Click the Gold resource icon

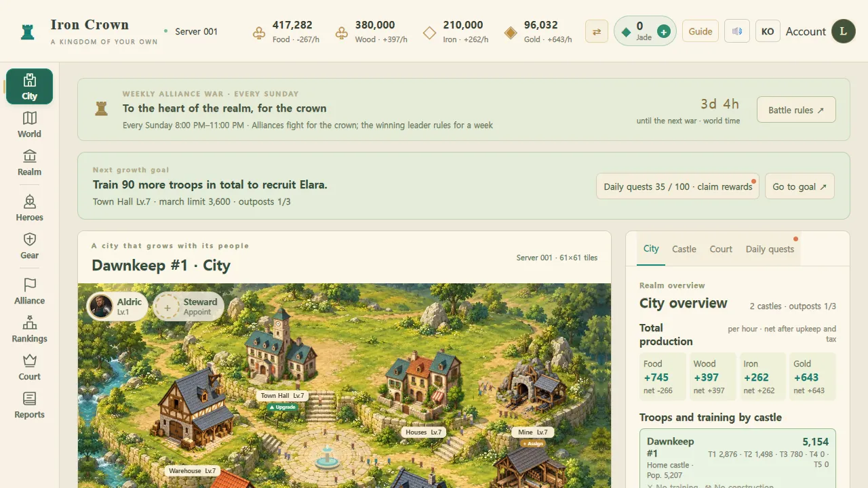coord(511,32)
